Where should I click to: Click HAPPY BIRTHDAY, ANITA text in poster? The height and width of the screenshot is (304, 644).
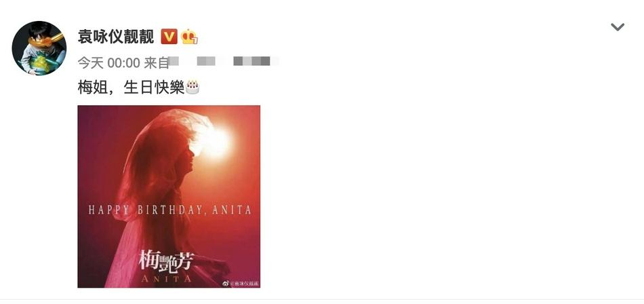tap(169, 210)
